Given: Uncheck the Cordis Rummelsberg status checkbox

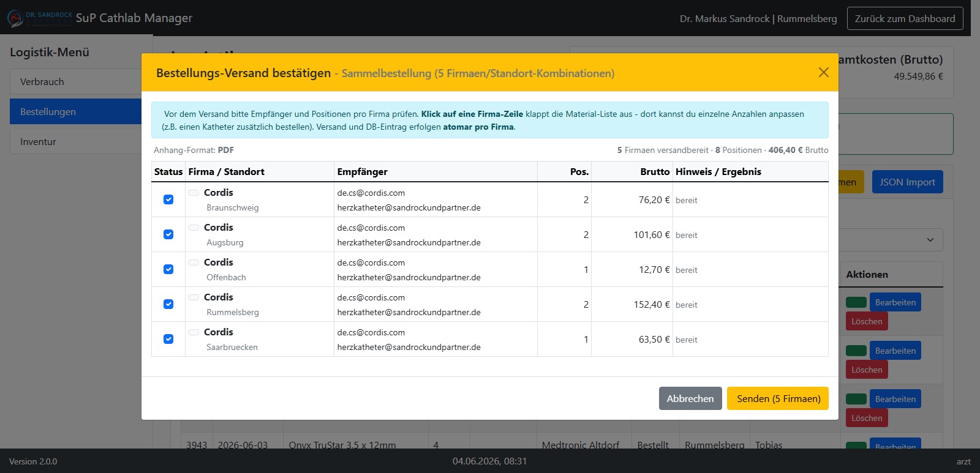Looking at the screenshot, I should coord(168,304).
